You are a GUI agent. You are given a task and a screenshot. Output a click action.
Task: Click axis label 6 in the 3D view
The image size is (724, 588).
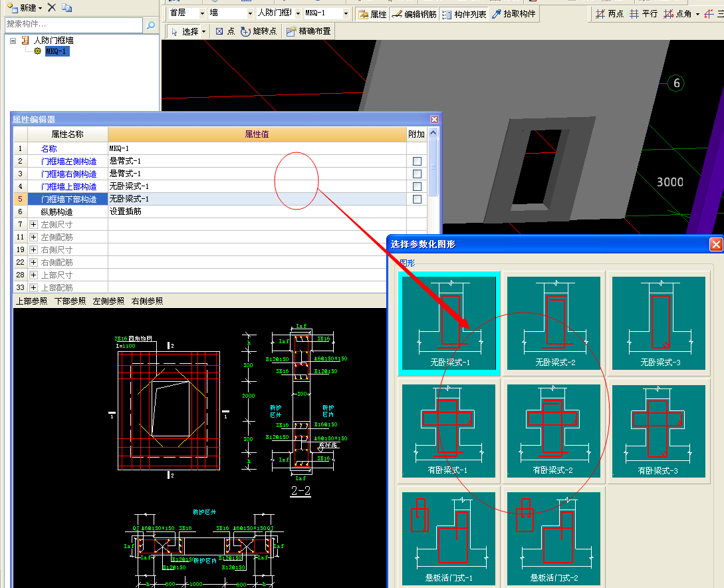point(676,83)
